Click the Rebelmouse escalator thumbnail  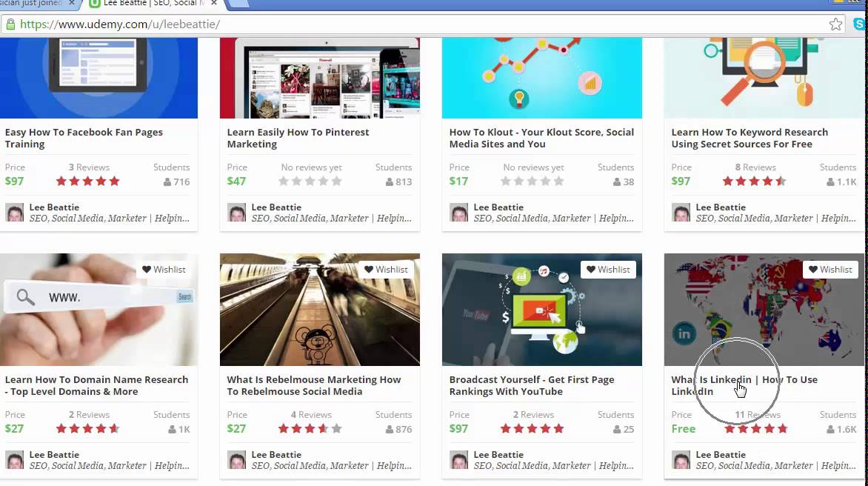click(319, 310)
